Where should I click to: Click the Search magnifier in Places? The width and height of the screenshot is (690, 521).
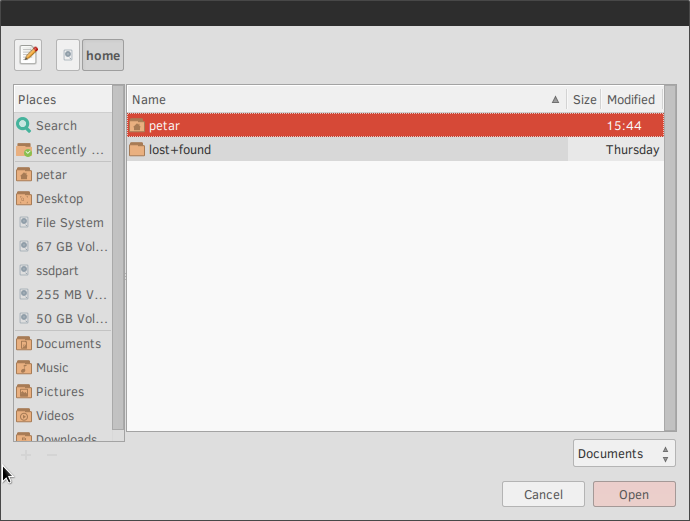[25, 126]
